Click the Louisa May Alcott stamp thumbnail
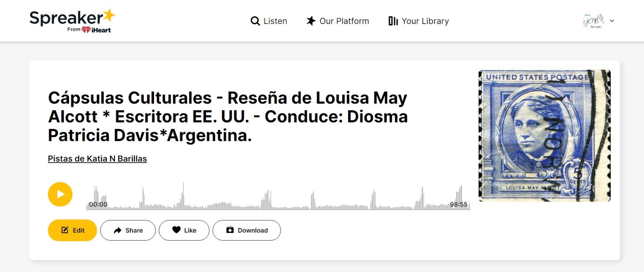The width and height of the screenshot is (644, 272). tap(544, 135)
